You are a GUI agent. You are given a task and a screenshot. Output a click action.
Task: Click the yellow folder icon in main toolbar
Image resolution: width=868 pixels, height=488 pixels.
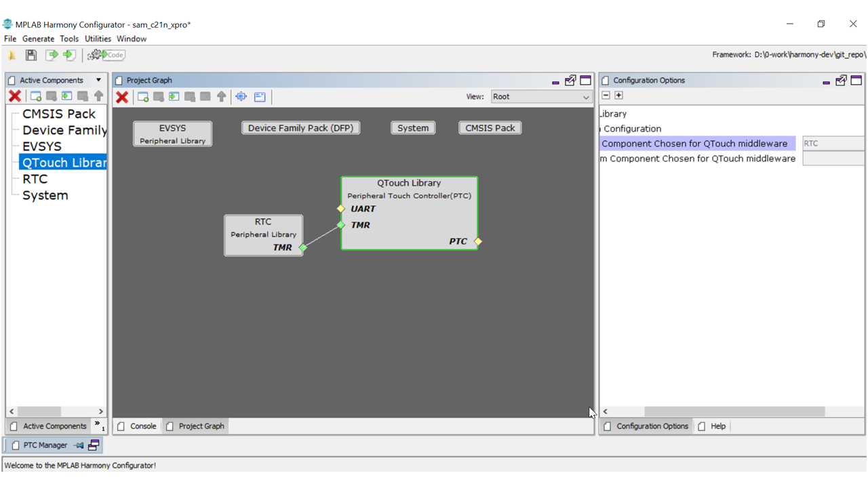(x=12, y=55)
